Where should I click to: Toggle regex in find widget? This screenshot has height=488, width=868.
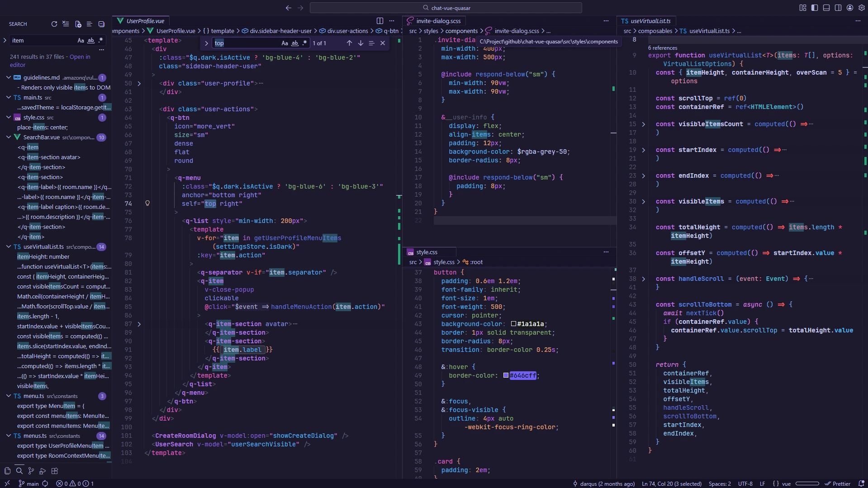pyautogui.click(x=304, y=43)
